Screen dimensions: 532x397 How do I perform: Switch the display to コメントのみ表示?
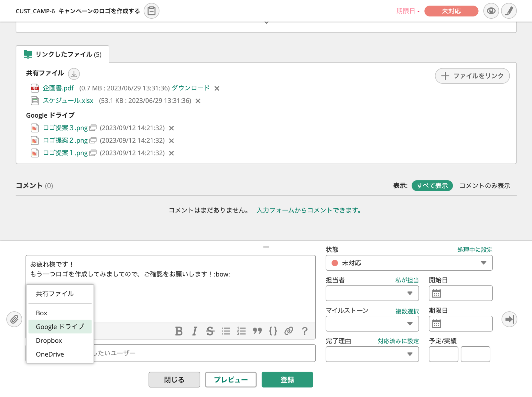(x=485, y=185)
